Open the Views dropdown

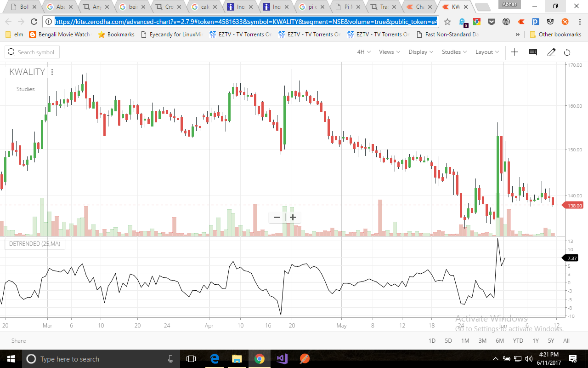(390, 52)
